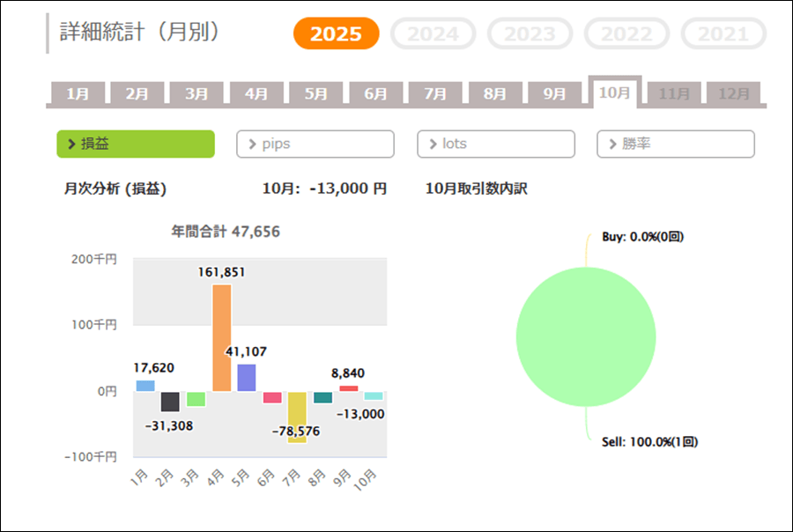Expand the 損益 analysis option
This screenshot has height=532, width=793.
136,144
